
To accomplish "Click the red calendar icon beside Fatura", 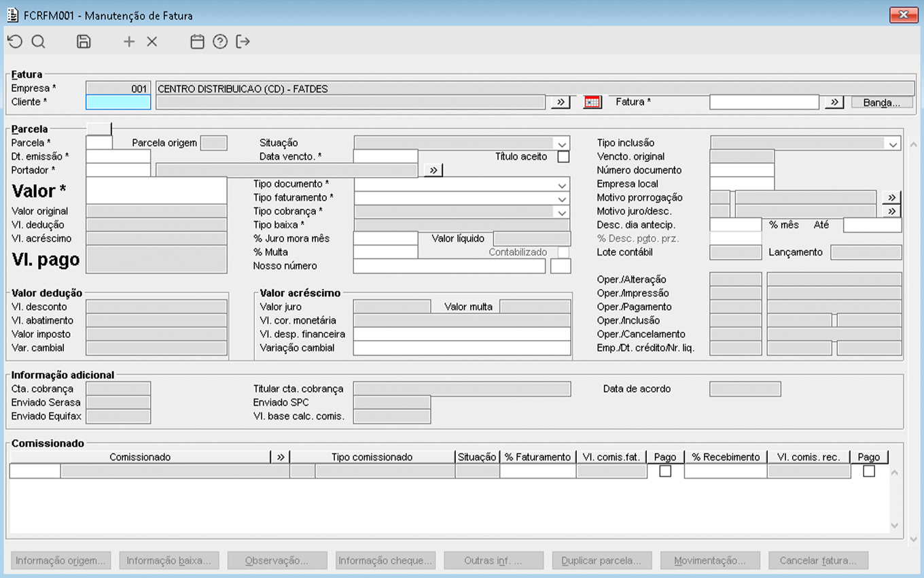I will [592, 102].
